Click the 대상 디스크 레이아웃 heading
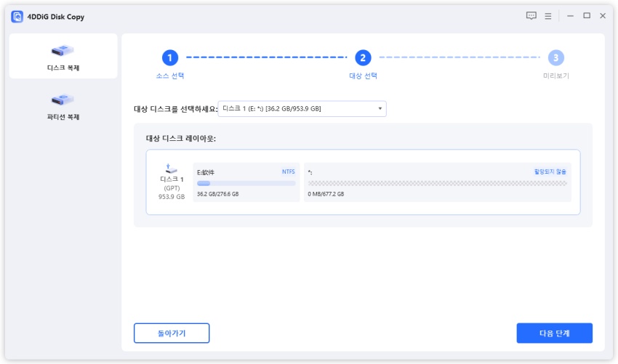618x364 pixels. [x=181, y=138]
